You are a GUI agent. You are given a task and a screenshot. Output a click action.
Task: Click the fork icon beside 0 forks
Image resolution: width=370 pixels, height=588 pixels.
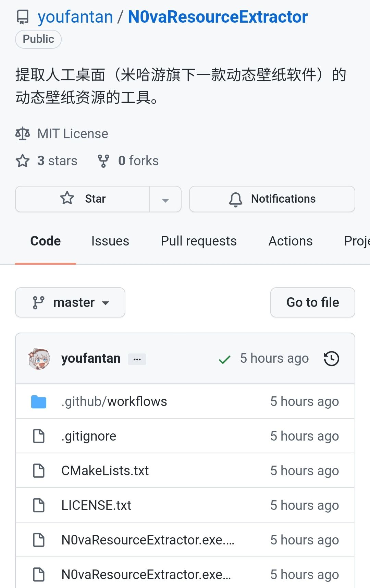click(103, 161)
